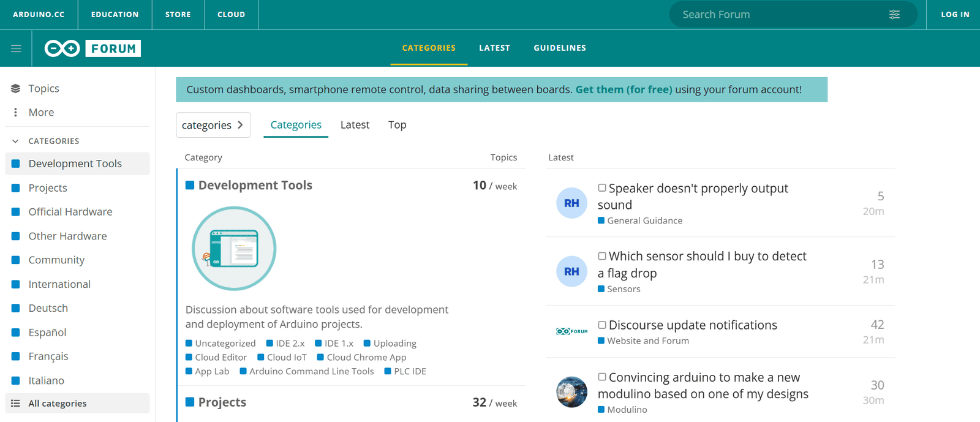Open the hamburger sidebar menu icon
The width and height of the screenshot is (980, 422).
pos(16,48)
